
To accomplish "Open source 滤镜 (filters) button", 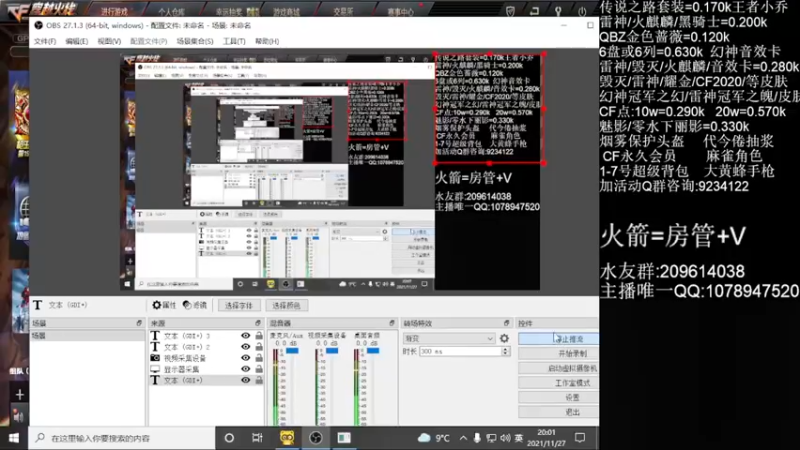I will click(195, 305).
